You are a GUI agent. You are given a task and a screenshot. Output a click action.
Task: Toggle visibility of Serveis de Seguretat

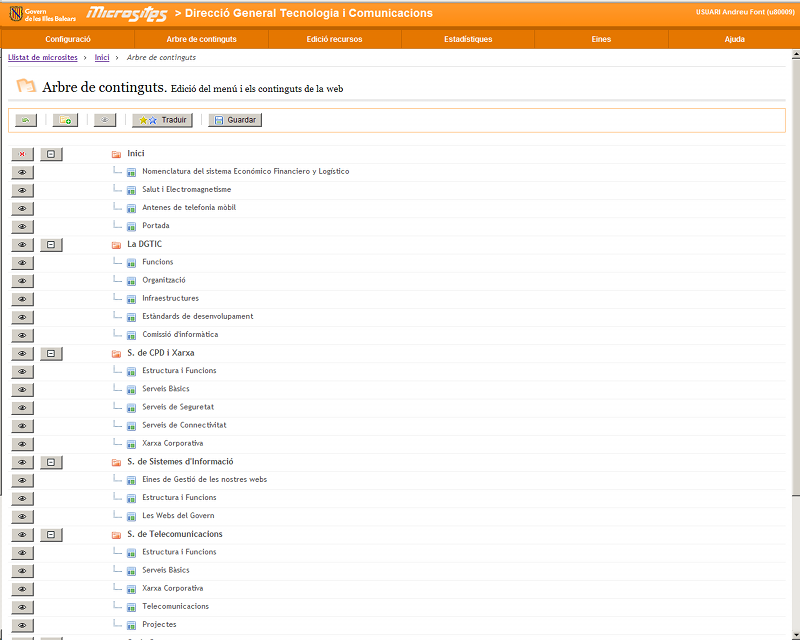click(22, 408)
